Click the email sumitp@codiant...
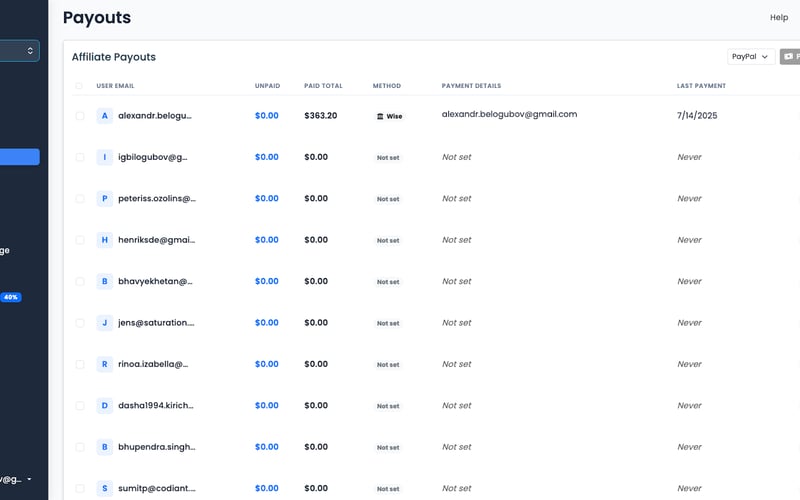 pyautogui.click(x=157, y=488)
